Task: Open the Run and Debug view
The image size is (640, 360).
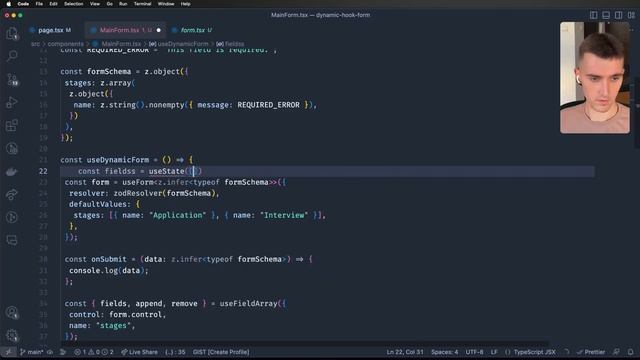Action: coord(12,102)
